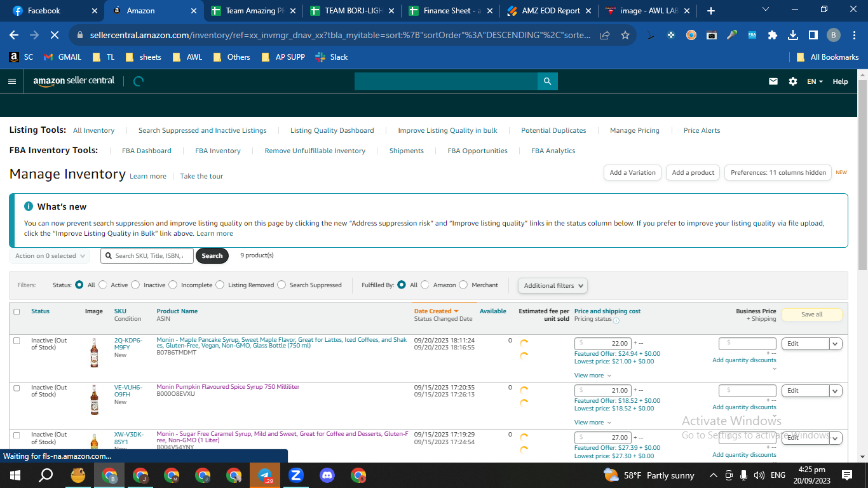The image size is (868, 488).
Task: Check the row checkbox for SKU VE-VUH6-O9FH
Action: tap(17, 388)
